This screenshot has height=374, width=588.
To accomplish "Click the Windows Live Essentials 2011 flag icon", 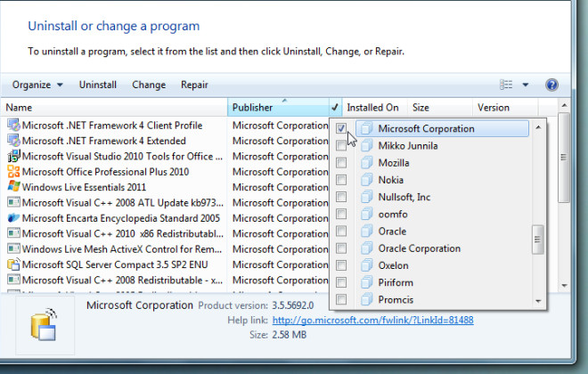I will tap(13, 187).
